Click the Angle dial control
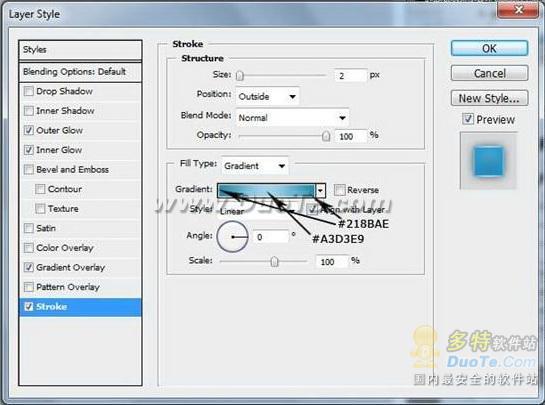The height and width of the screenshot is (405, 545). (233, 237)
